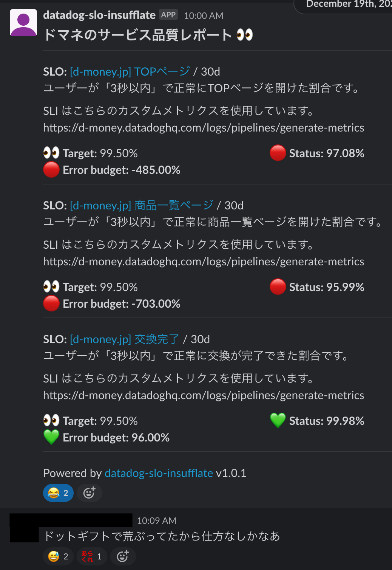The height and width of the screenshot is (570, 392).
Task: Click the datadog-slo-insufflate app avatar
Action: pos(23,23)
